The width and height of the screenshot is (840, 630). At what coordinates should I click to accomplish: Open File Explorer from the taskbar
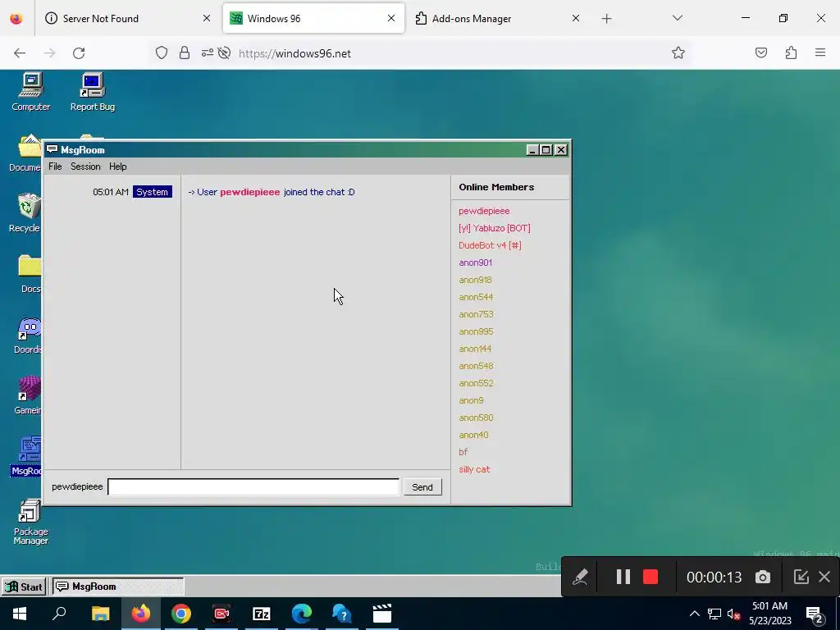(100, 614)
